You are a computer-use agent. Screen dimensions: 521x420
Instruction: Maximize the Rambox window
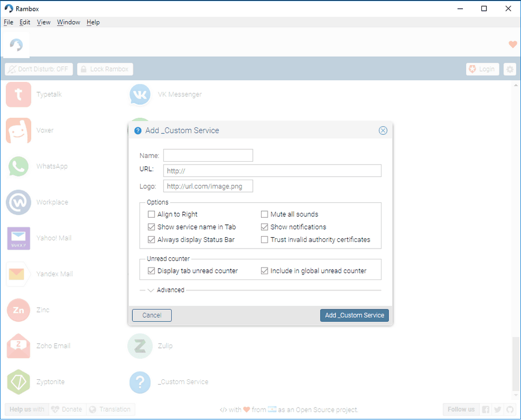484,9
